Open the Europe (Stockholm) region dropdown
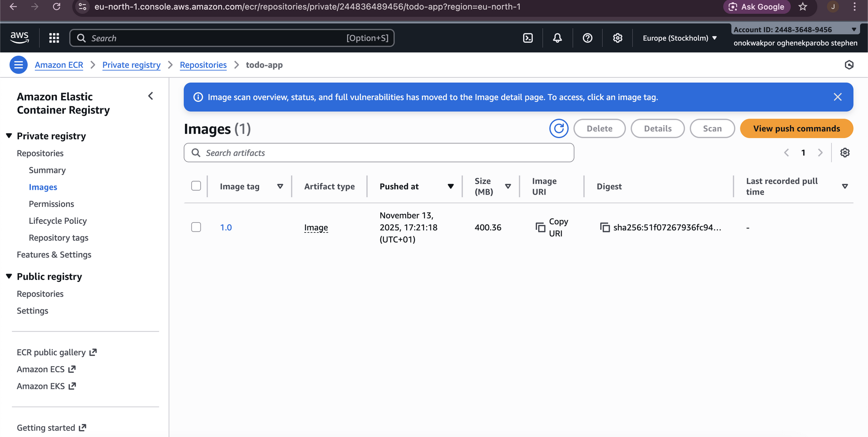Viewport: 868px width, 437px height. [x=679, y=38]
